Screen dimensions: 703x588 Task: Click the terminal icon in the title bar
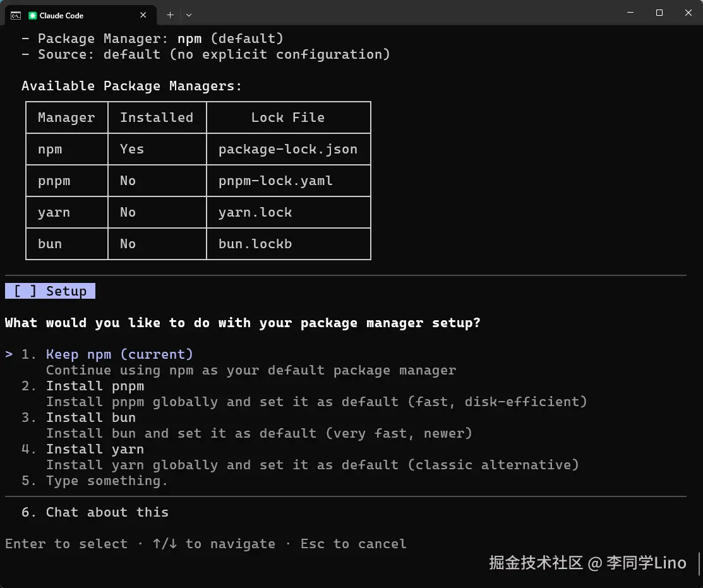tap(16, 15)
